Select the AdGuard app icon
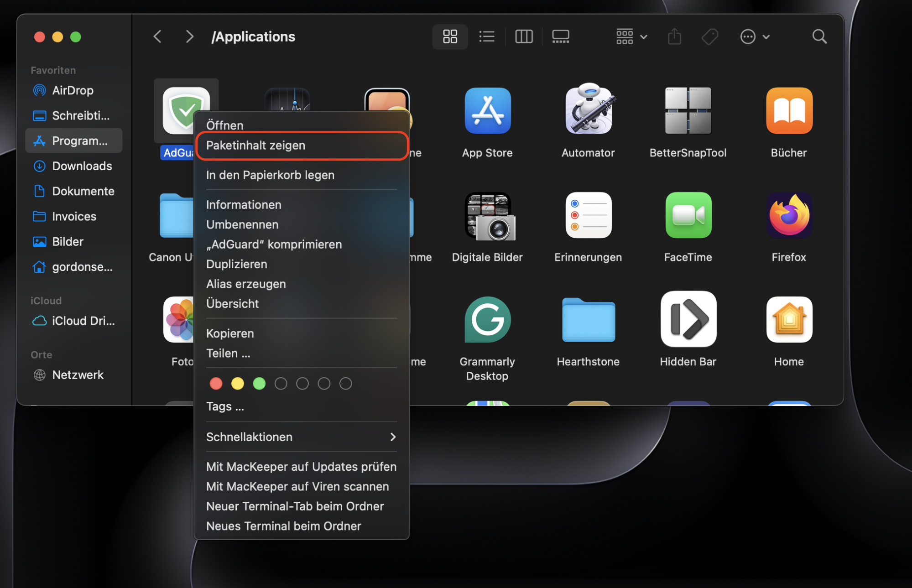Screen dimensions: 912x588 point(185,110)
